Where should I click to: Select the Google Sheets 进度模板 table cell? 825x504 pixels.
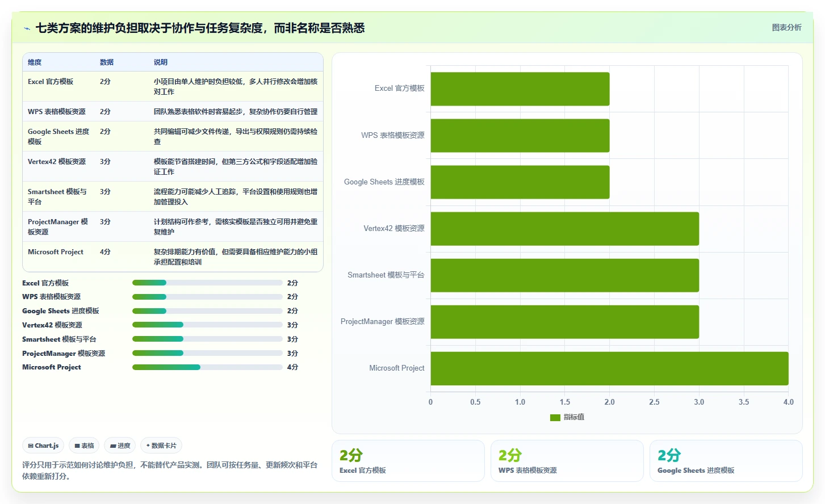pos(58,137)
